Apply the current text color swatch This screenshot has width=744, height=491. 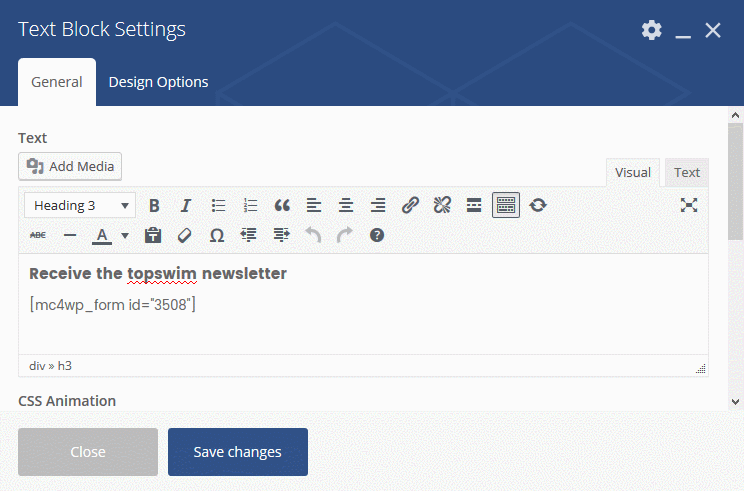tap(102, 236)
